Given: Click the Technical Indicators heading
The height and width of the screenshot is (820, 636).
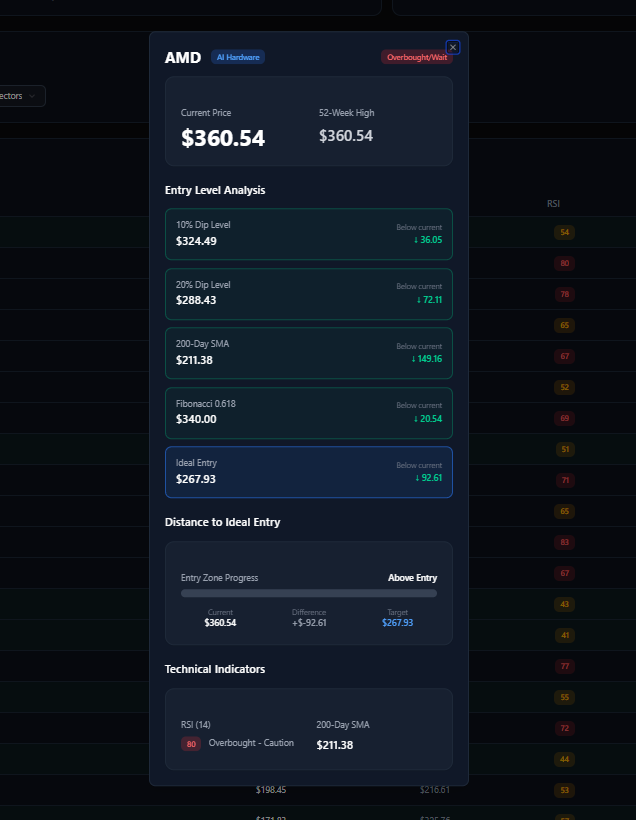Looking at the screenshot, I should click(215, 669).
